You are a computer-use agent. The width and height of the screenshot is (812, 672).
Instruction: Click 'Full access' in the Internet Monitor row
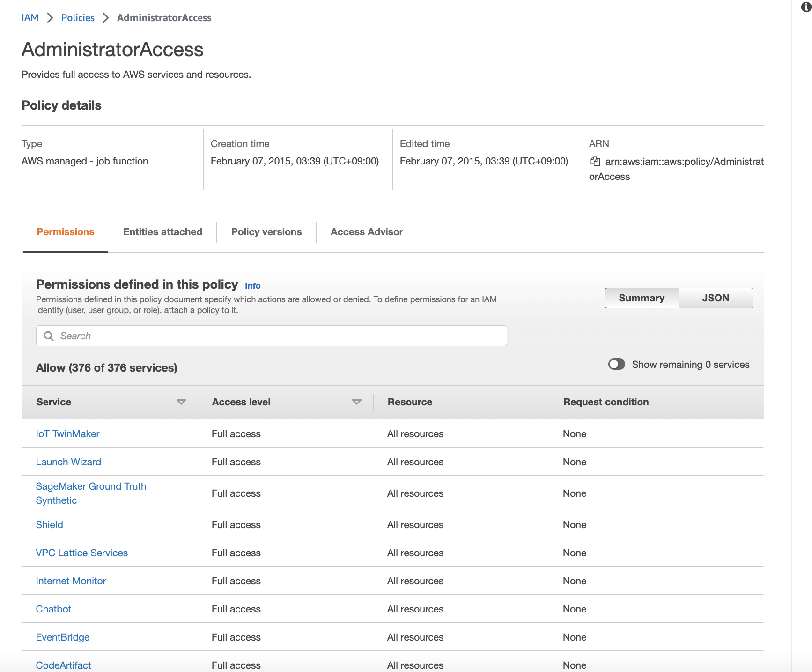point(236,581)
